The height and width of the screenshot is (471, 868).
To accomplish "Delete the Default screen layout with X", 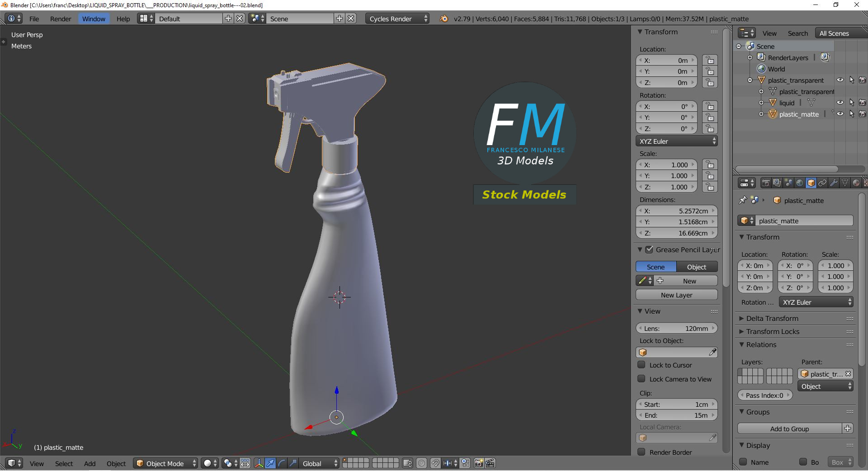I will (240, 19).
